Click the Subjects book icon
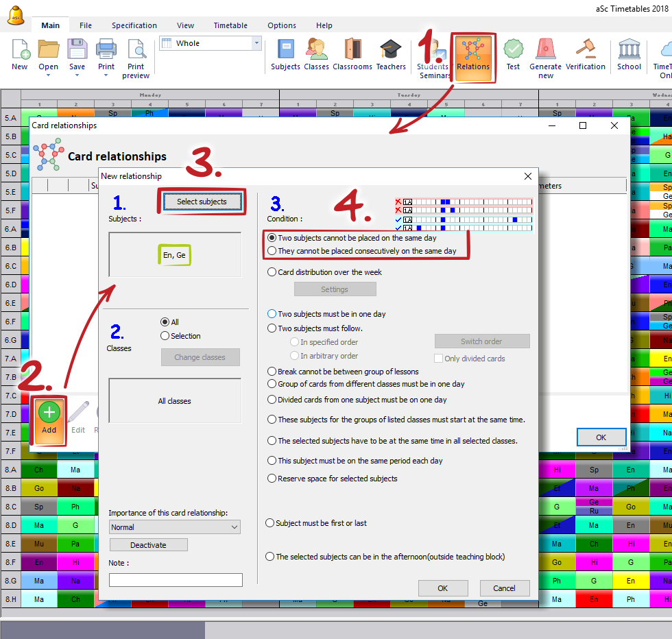This screenshot has height=639, width=672. tap(285, 55)
